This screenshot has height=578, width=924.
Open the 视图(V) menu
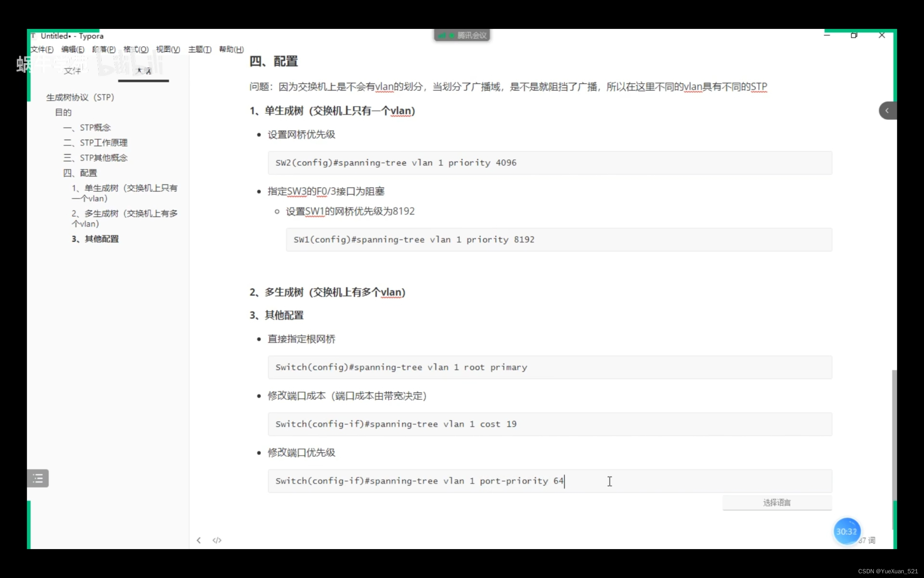click(x=168, y=49)
